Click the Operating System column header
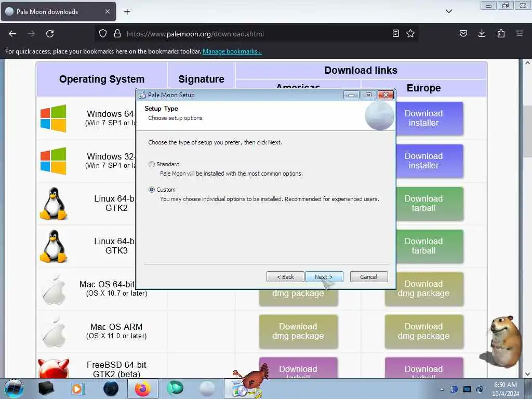The image size is (532, 399). coord(102,79)
